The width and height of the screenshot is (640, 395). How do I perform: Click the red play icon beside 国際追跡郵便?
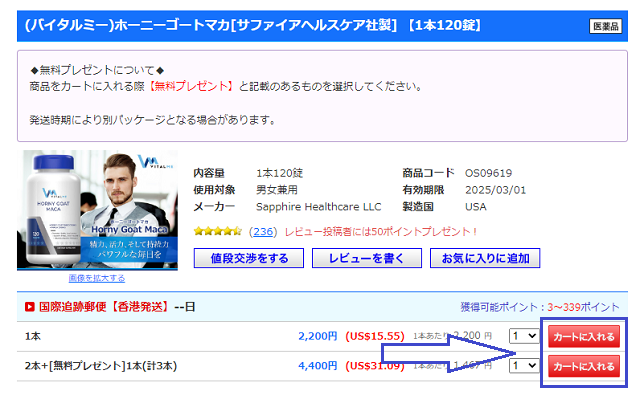pyautogui.click(x=29, y=306)
